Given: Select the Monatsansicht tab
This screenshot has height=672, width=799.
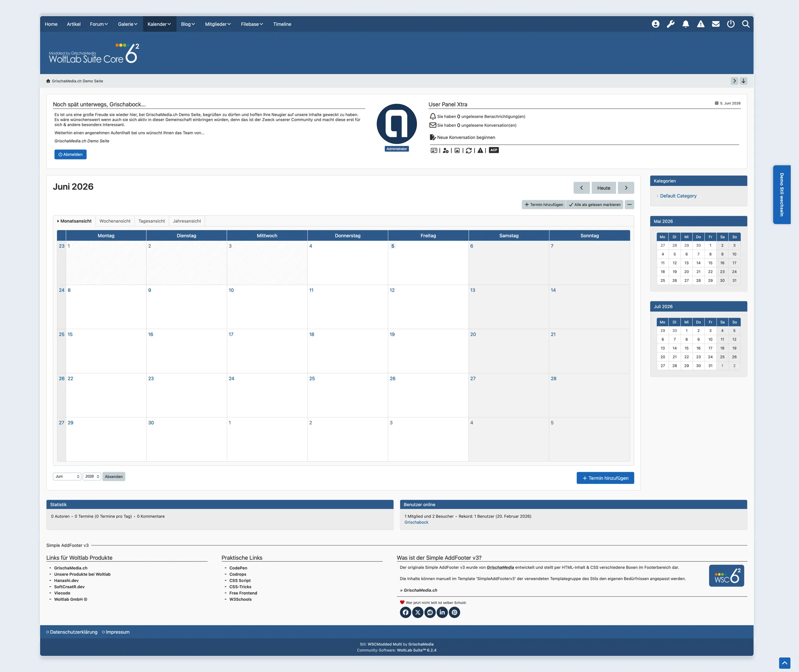Looking at the screenshot, I should (x=74, y=221).
